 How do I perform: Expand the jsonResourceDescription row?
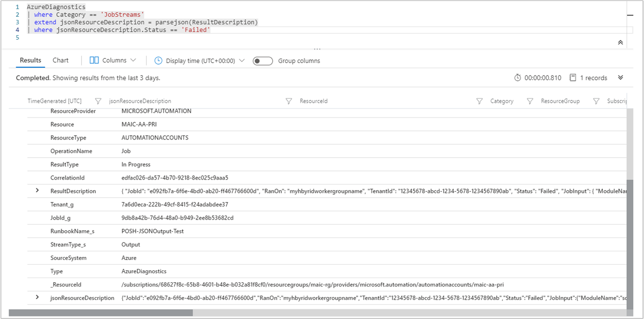(37, 298)
